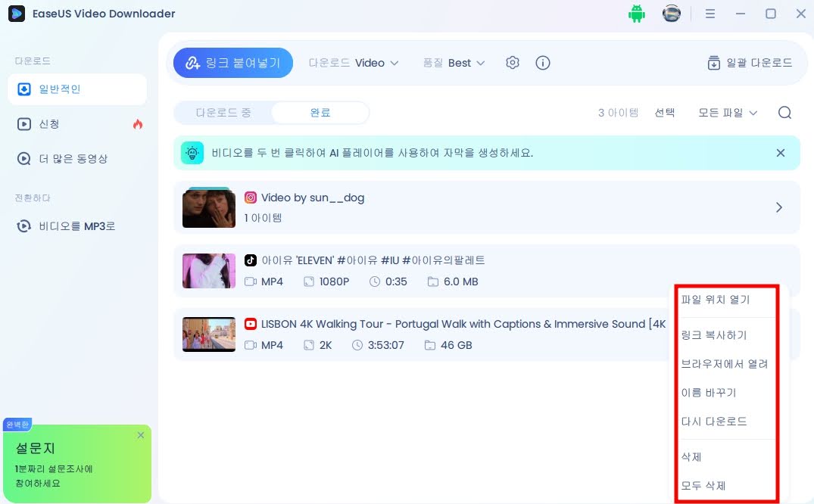The height and width of the screenshot is (504, 814).
Task: Click the EaseUS Video Downloader app logo
Action: click(17, 14)
